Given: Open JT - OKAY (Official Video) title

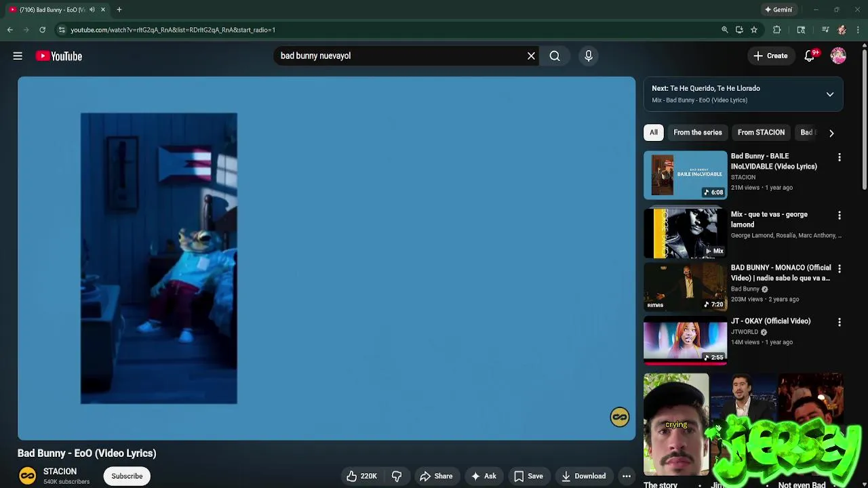Looking at the screenshot, I should pos(770,321).
